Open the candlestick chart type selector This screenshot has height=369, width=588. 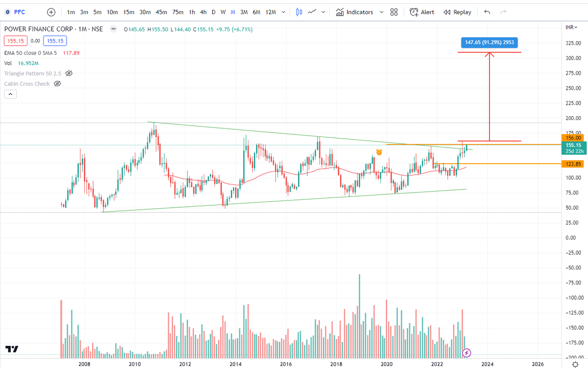tap(300, 12)
